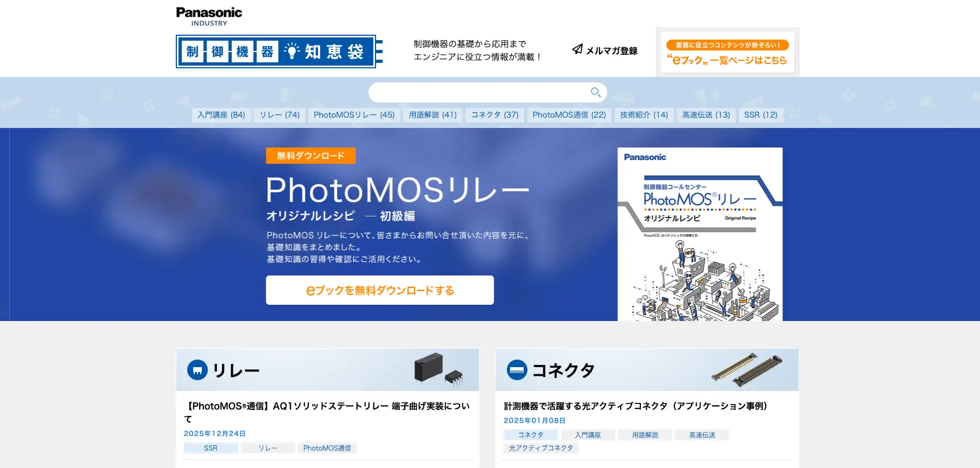
Task: Click the blue relay category circle icon
Action: 198,370
